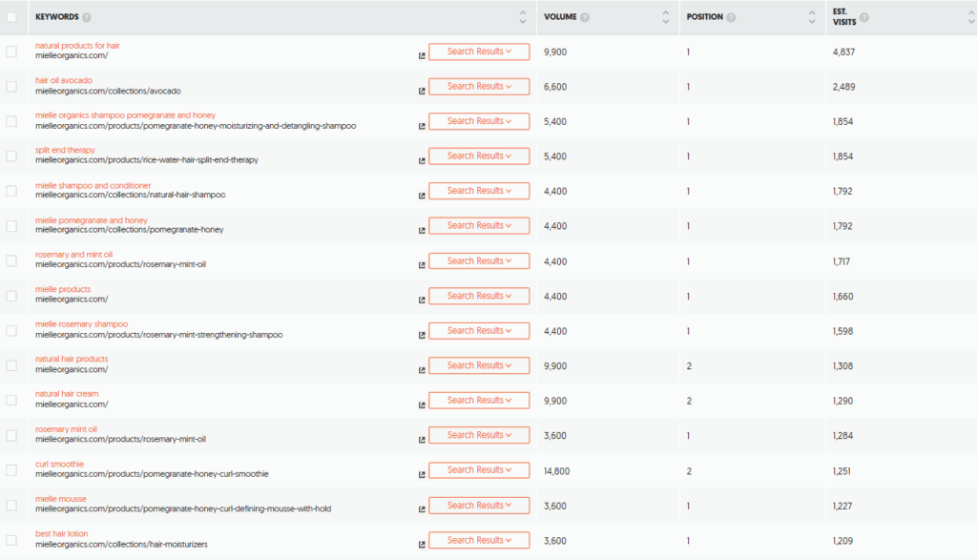Check the box for 'mielle products' row

click(x=11, y=296)
